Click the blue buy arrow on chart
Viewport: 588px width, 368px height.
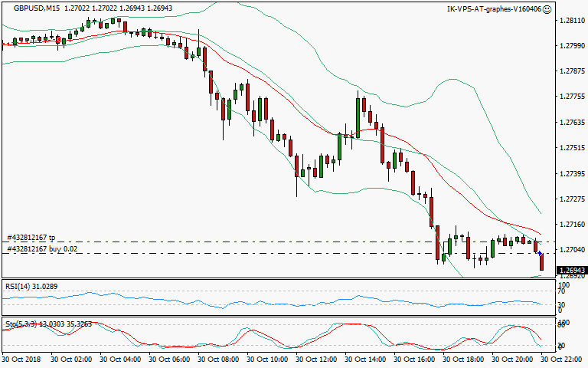pos(540,254)
